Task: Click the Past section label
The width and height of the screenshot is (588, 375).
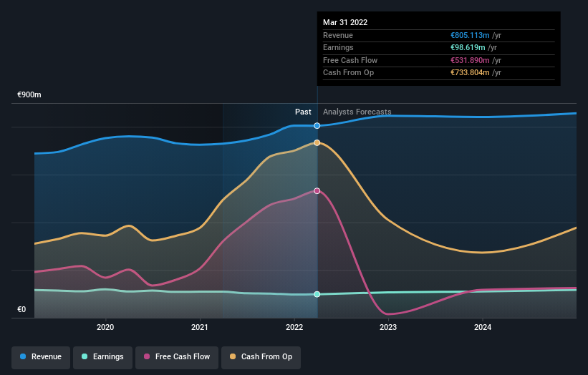Action: click(303, 112)
